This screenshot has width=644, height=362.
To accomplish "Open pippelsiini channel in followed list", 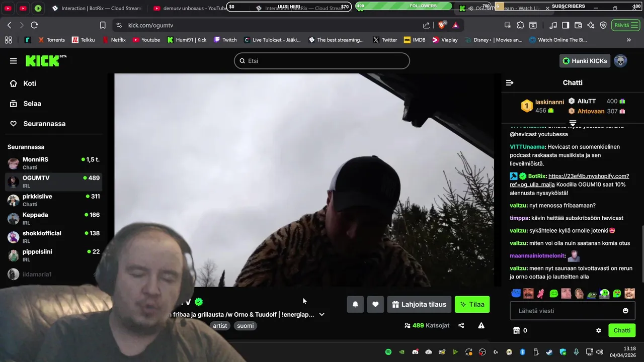I will click(54, 255).
